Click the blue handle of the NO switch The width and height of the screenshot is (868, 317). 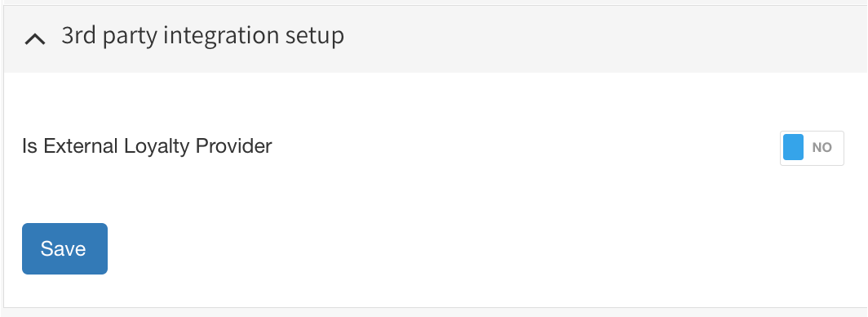793,147
